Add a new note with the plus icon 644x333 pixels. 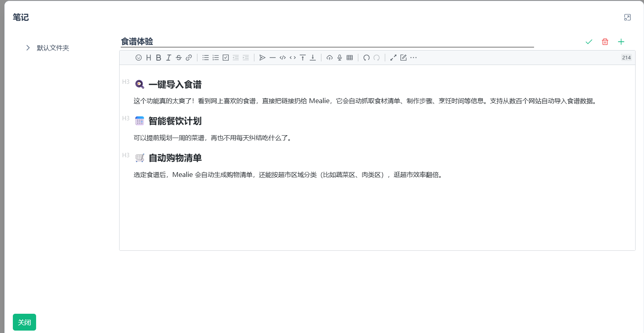[621, 42]
